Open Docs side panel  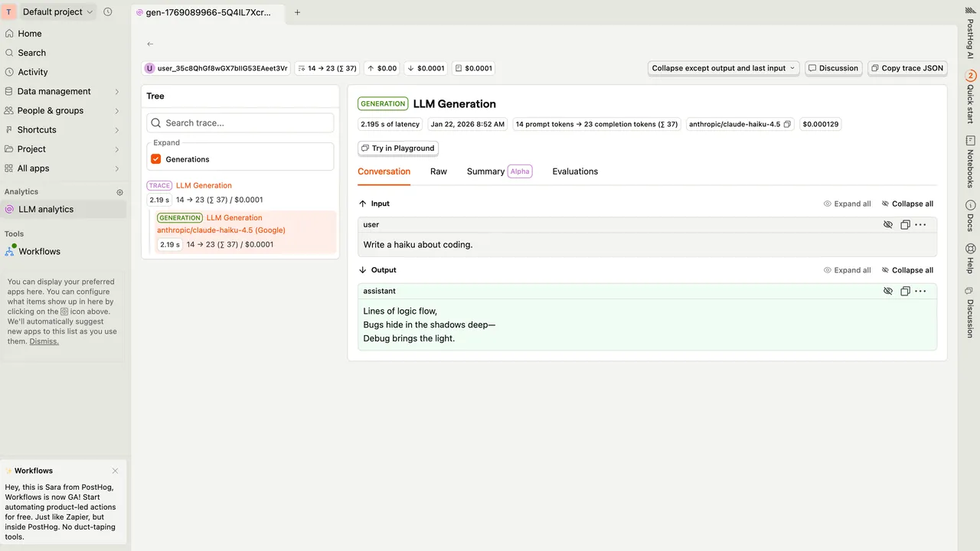coord(970,217)
